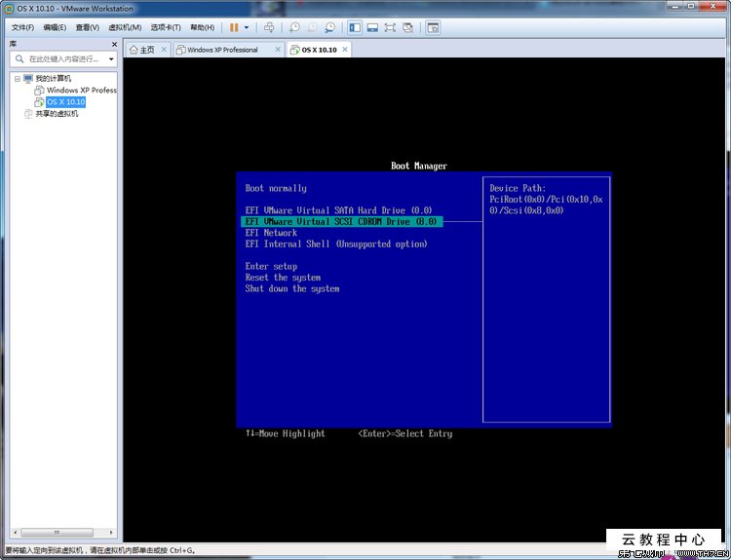Click the VM icon beside OS X 10.10 tree item

[x=40, y=102]
